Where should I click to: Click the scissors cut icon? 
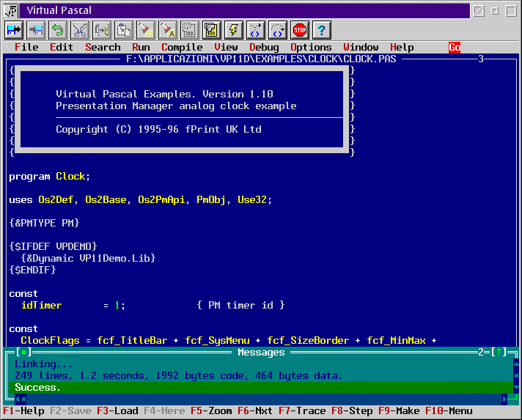pyautogui.click(x=80, y=30)
